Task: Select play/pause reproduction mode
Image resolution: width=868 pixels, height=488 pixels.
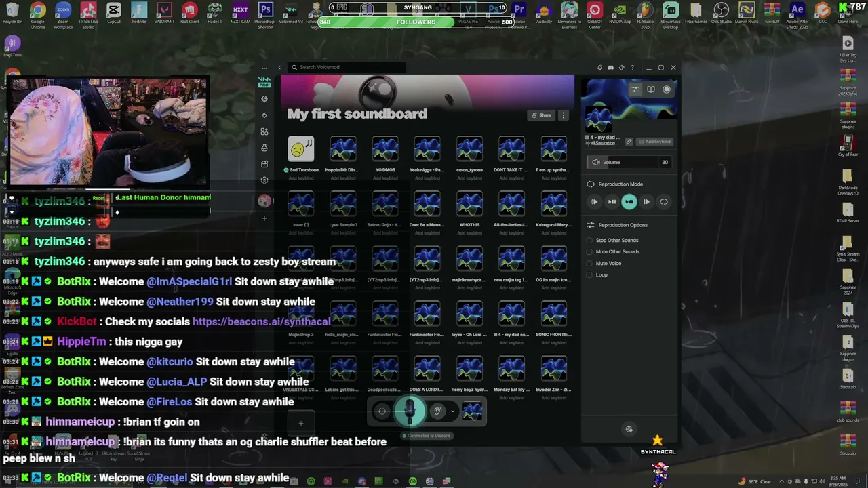Action: coord(612,202)
